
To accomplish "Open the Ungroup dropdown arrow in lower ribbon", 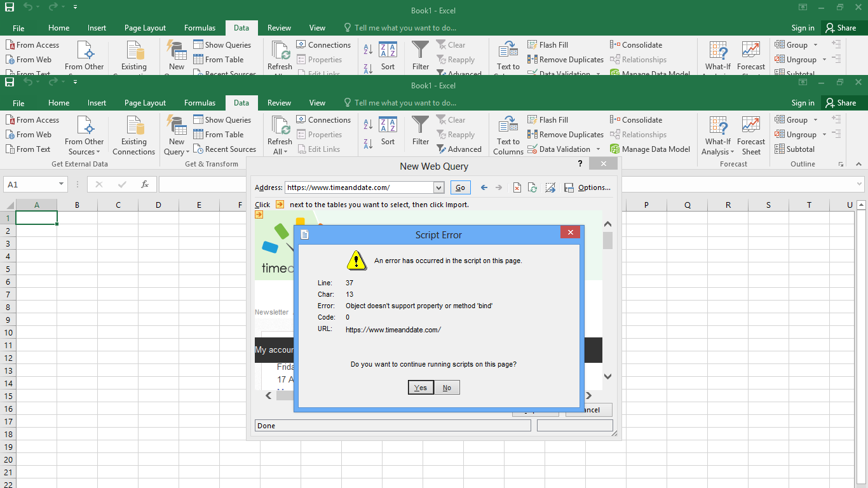I will click(x=824, y=135).
